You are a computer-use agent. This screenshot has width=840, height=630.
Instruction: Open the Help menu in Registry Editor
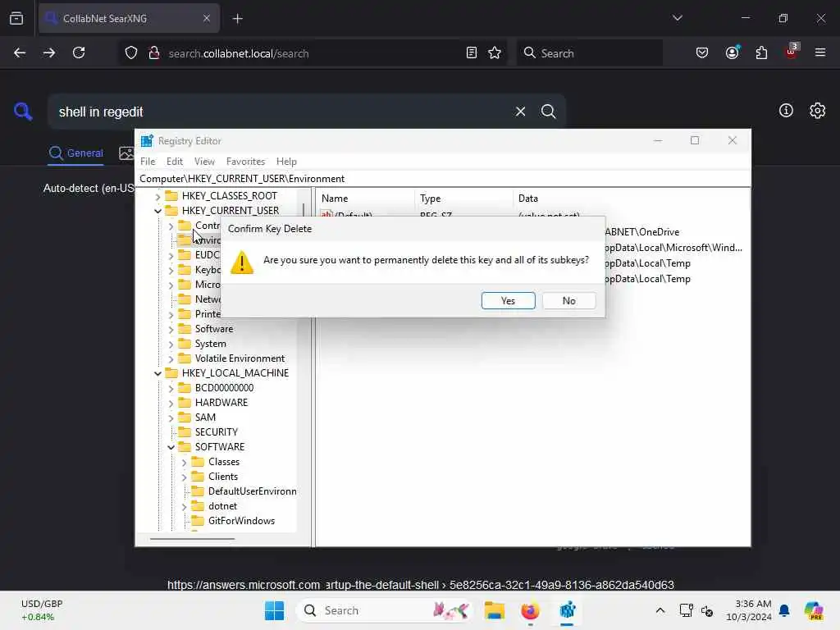click(x=286, y=162)
